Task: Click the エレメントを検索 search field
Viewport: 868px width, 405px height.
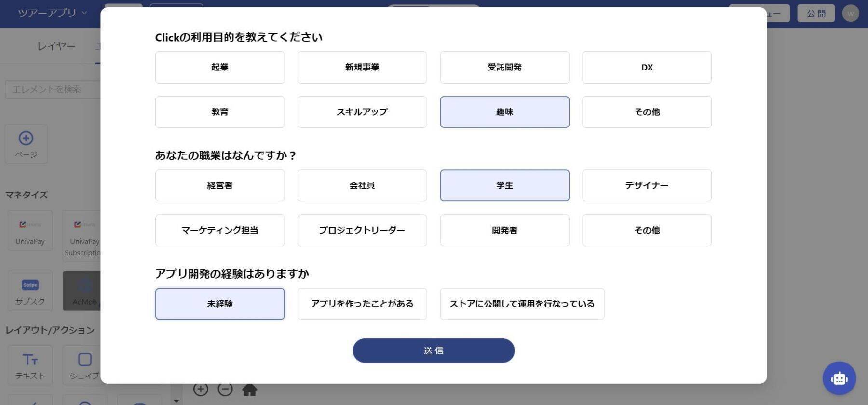Action: 53,89
